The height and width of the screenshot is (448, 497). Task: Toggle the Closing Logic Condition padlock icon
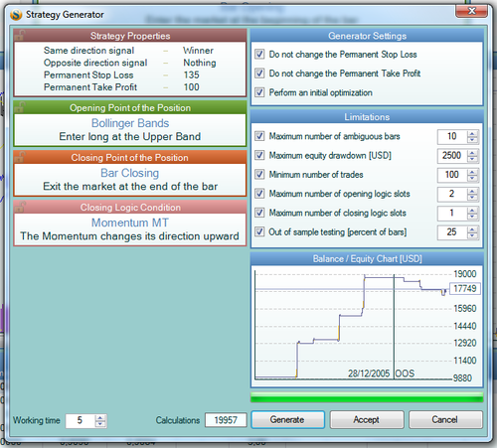[x=20, y=207]
